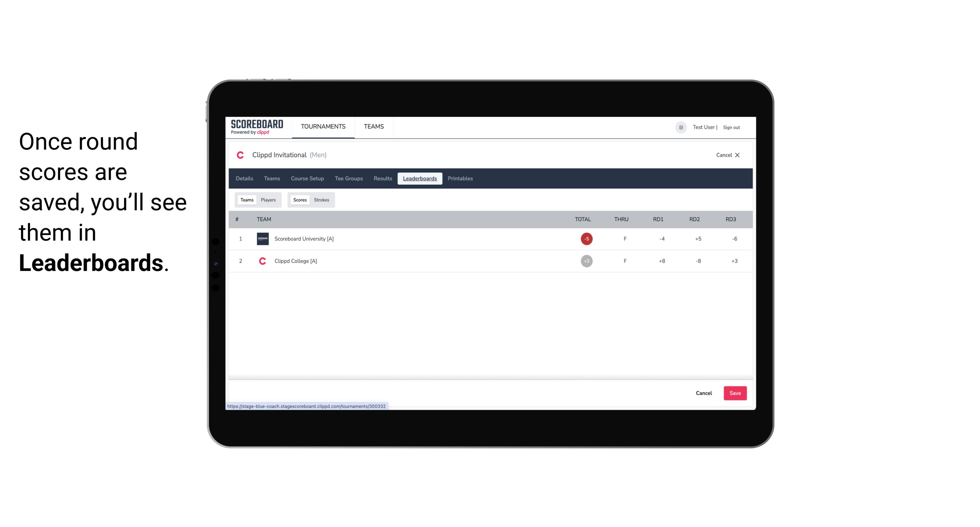The height and width of the screenshot is (527, 980).
Task: Click the Details tab
Action: click(244, 179)
